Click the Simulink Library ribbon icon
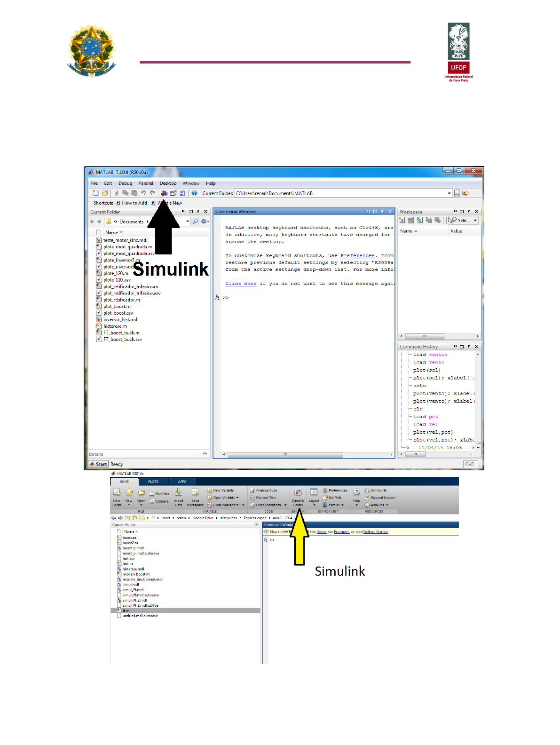This screenshot has height=745, width=560. (298, 493)
